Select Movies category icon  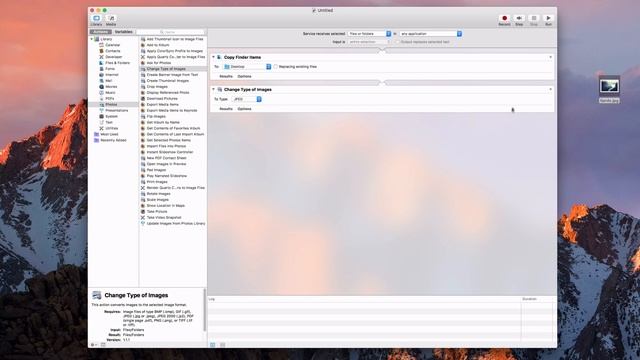(102, 87)
